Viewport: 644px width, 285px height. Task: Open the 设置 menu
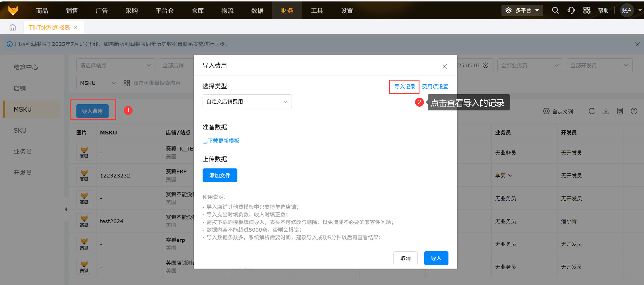(347, 11)
